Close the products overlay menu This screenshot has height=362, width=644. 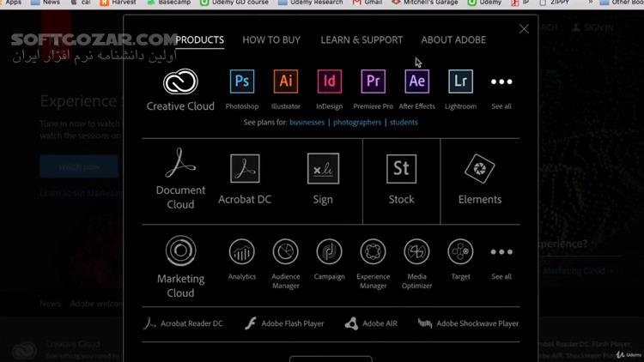point(524,28)
